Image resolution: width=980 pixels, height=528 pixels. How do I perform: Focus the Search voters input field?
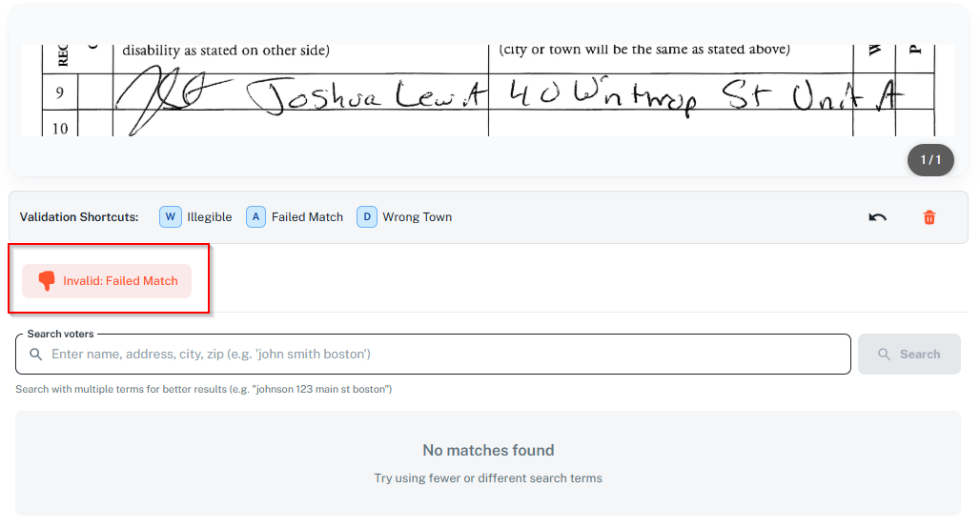(439, 355)
